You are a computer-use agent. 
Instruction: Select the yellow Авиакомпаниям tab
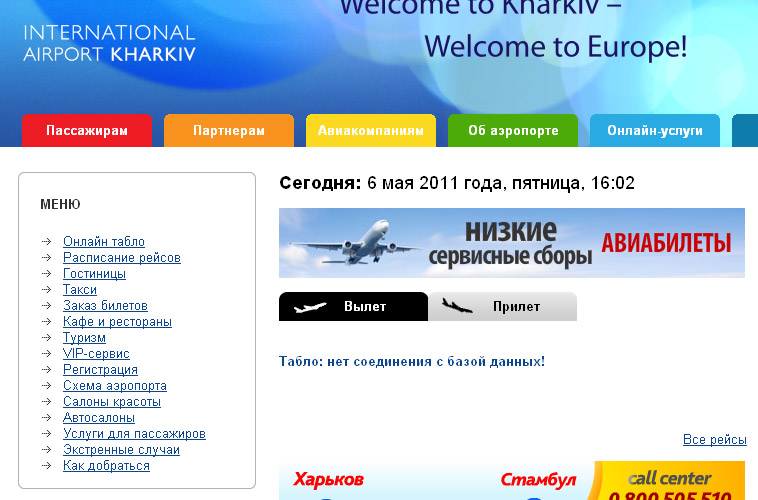pos(371,131)
